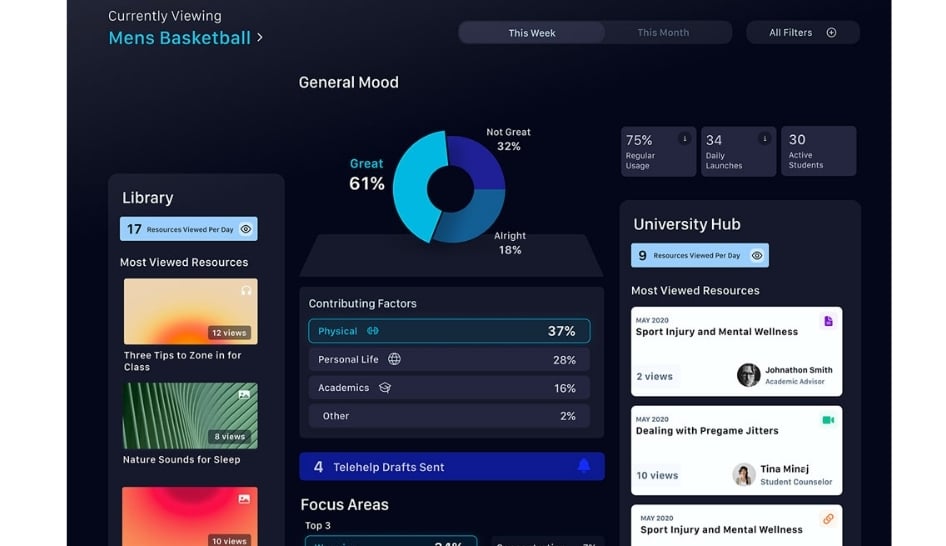Viewport: 946px width, 546px height.
Task: Click the green video icon on Pregame Jitters card
Action: pyautogui.click(x=828, y=420)
